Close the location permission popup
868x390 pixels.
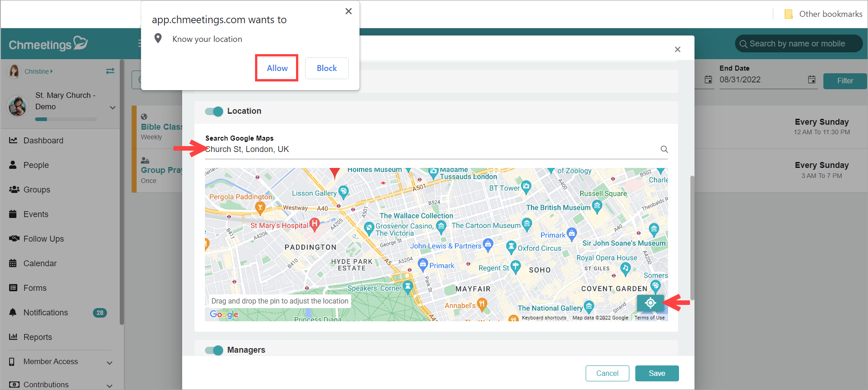click(348, 11)
